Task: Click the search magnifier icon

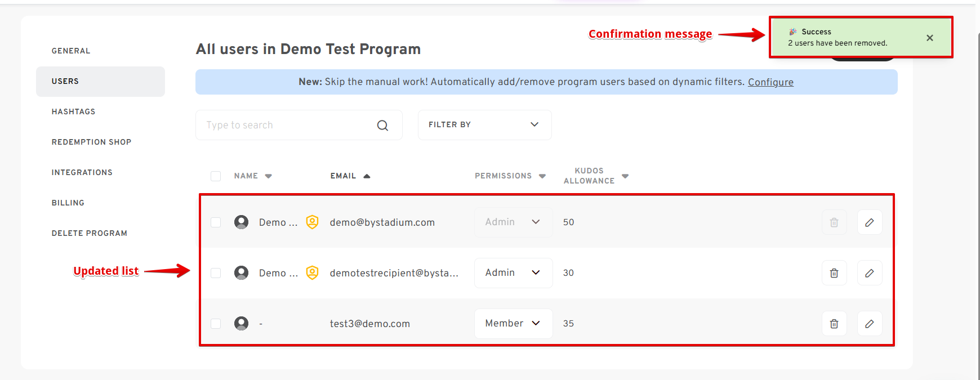Action: click(382, 126)
